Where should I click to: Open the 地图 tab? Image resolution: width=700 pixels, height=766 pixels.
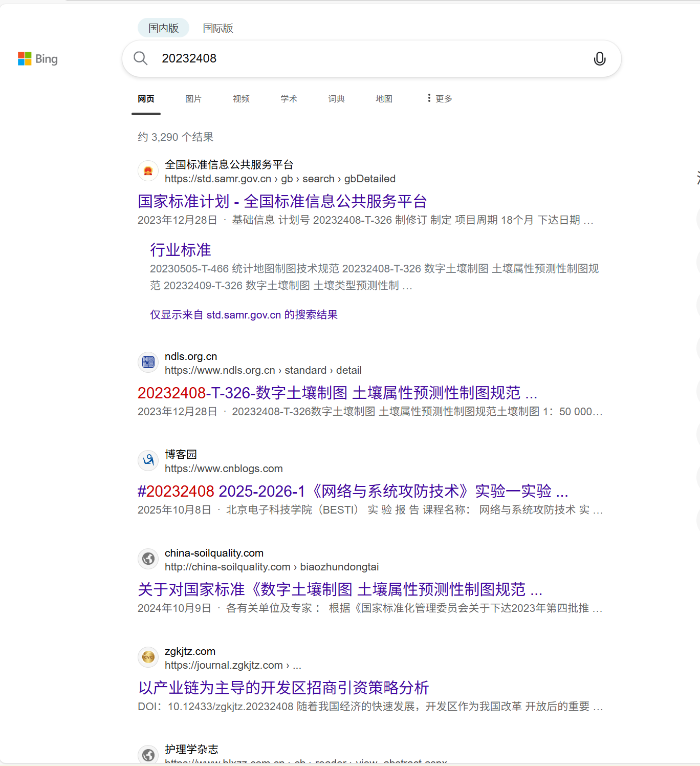(384, 99)
